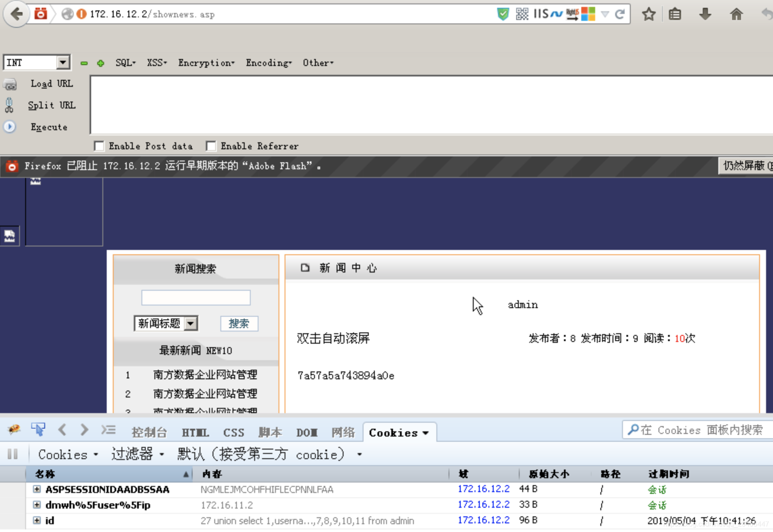Click the browser back arrow button
The image size is (773, 532).
pyautogui.click(x=16, y=14)
